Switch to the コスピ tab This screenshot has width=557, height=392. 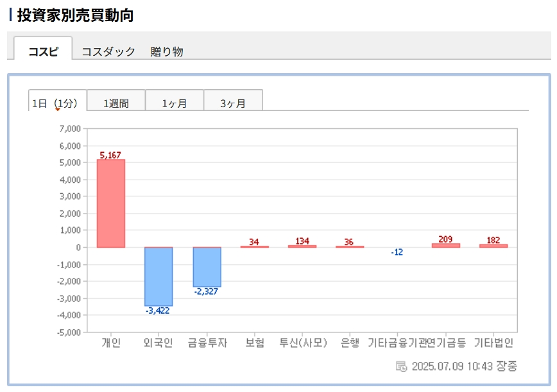pyautogui.click(x=43, y=51)
